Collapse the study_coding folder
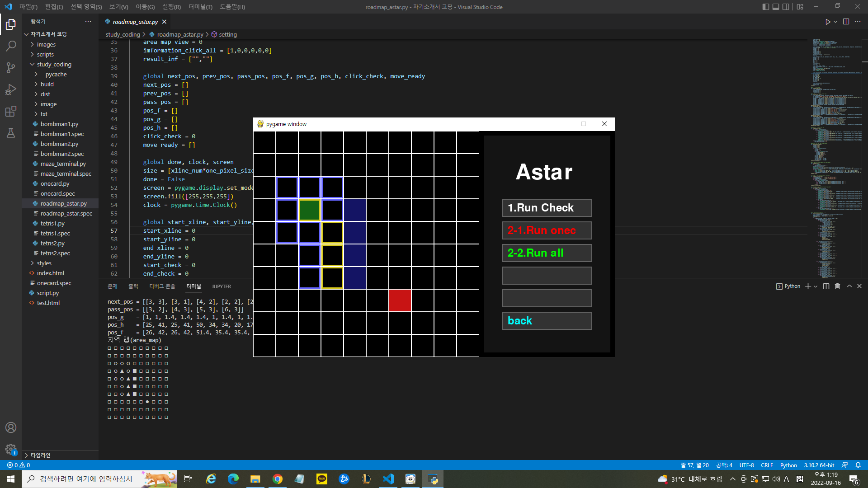 coord(54,64)
